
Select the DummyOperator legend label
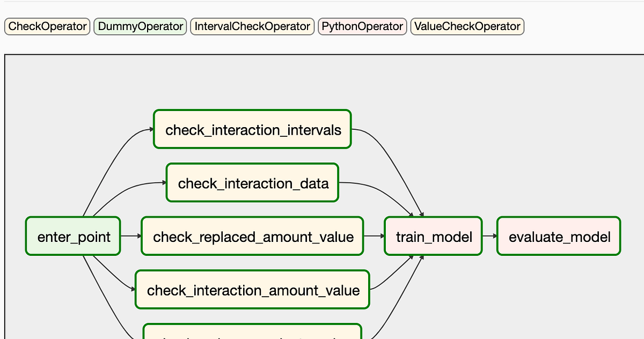click(140, 26)
